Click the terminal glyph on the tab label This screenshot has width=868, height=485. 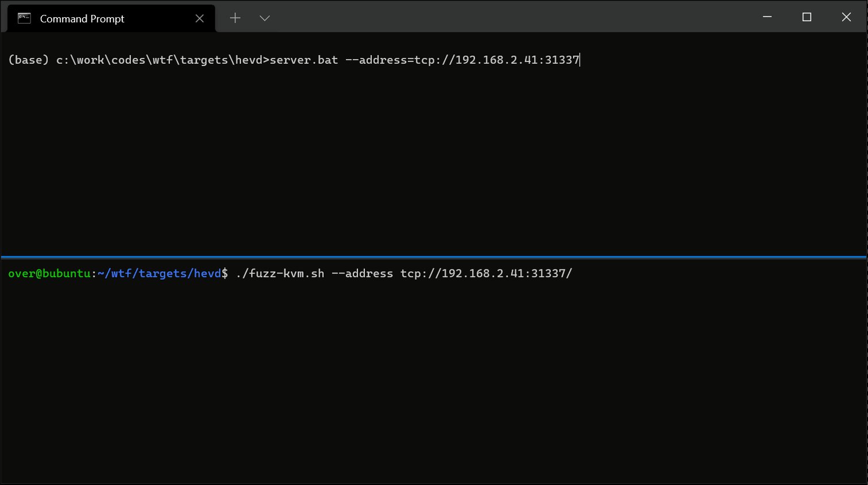(23, 18)
